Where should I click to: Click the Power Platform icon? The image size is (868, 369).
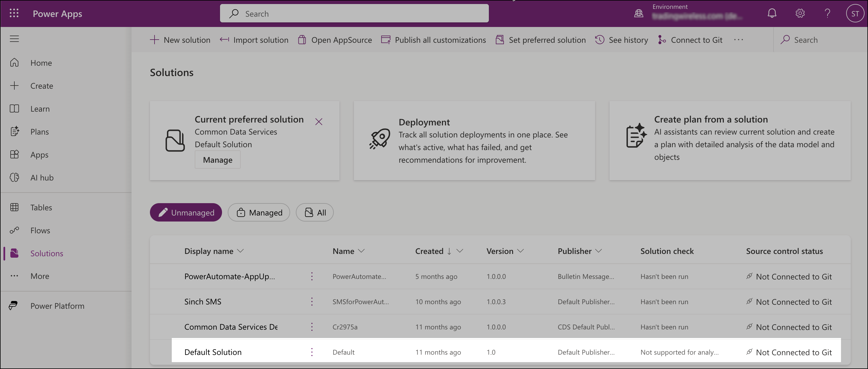(13, 306)
